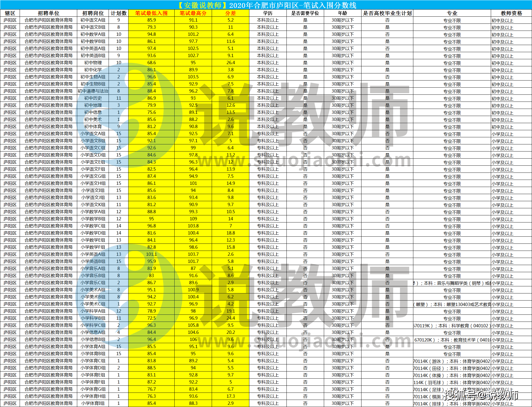Screen dimensions: 532x407
Task: Click the 专业不限 cell in 初中数学A组 row
Action: [x=452, y=35]
